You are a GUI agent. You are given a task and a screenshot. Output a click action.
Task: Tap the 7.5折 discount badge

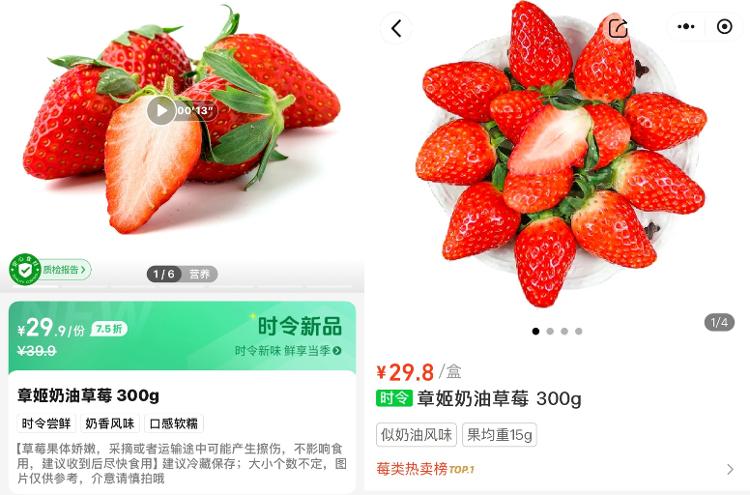pyautogui.click(x=109, y=329)
